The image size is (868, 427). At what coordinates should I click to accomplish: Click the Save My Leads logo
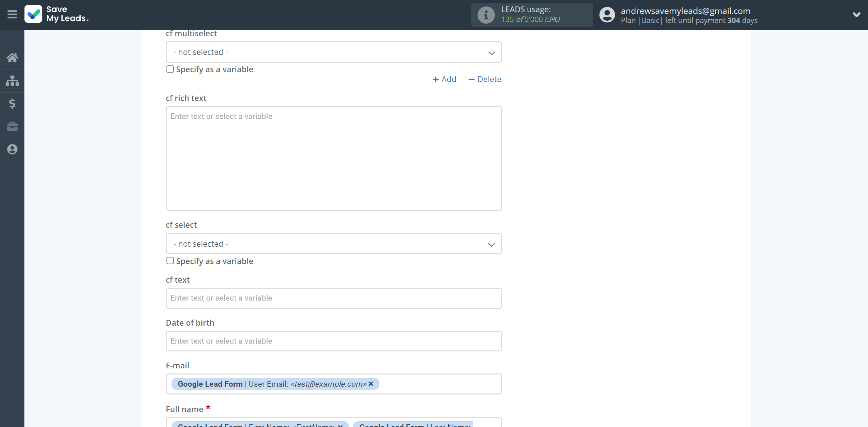pyautogui.click(x=57, y=14)
